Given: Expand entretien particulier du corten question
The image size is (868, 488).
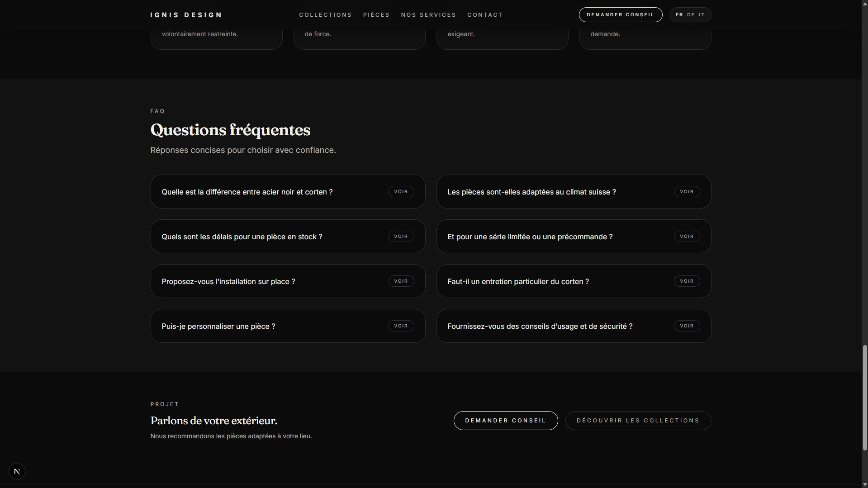Looking at the screenshot, I should (x=686, y=281).
